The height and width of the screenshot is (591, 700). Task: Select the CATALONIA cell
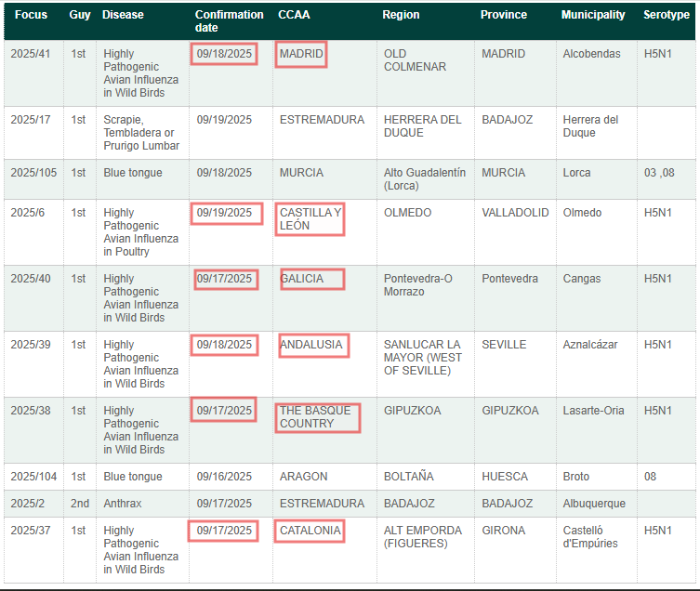point(310,531)
